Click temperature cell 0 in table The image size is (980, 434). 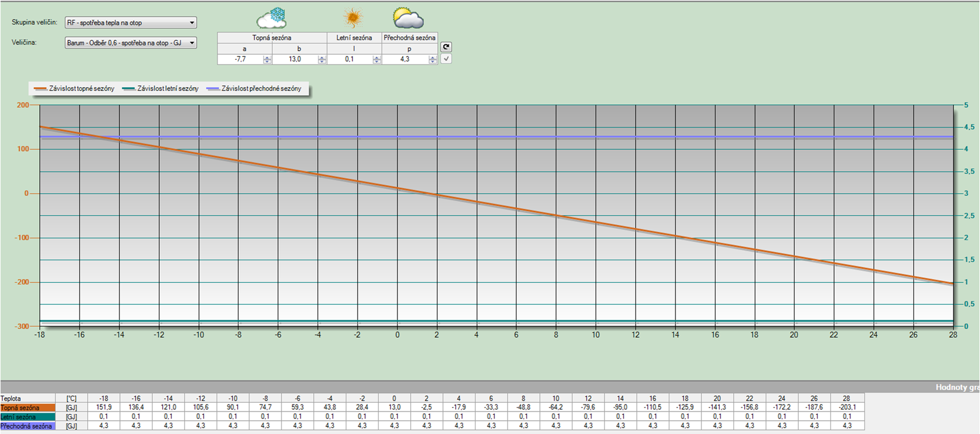[x=395, y=398]
